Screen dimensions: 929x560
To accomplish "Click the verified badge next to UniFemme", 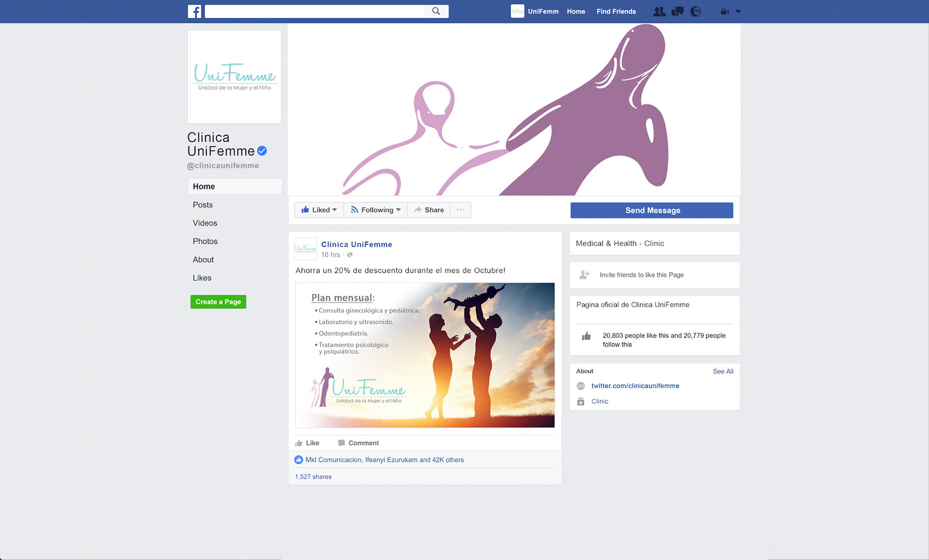I will point(262,151).
